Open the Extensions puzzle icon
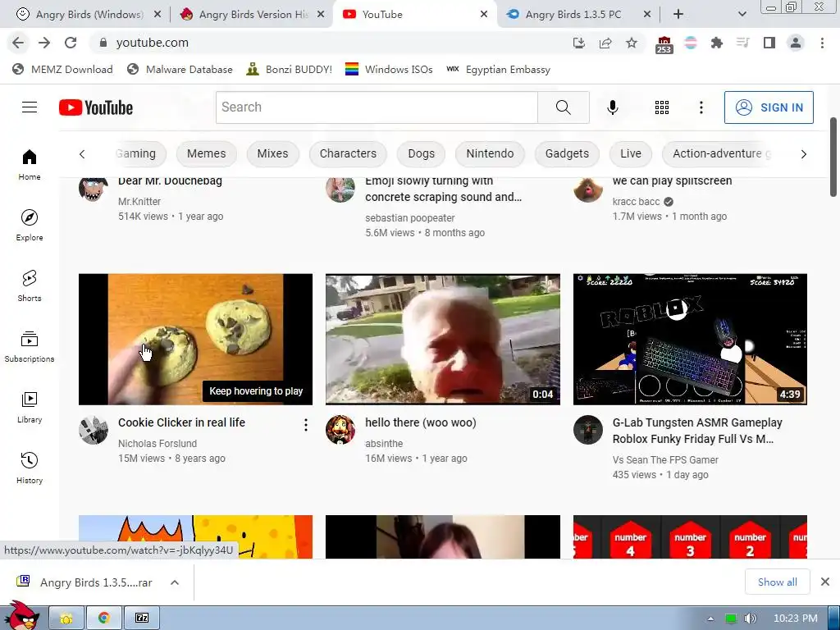Image resolution: width=840 pixels, height=630 pixels. 717,43
